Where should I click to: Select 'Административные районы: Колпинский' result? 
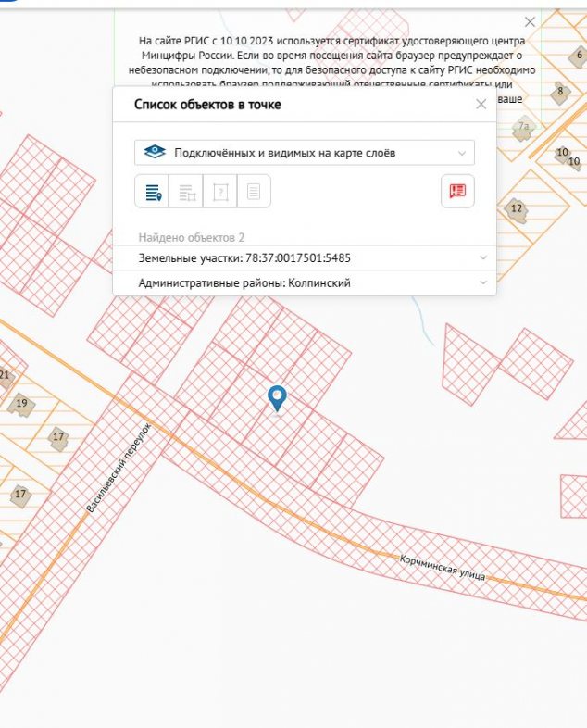click(x=244, y=282)
